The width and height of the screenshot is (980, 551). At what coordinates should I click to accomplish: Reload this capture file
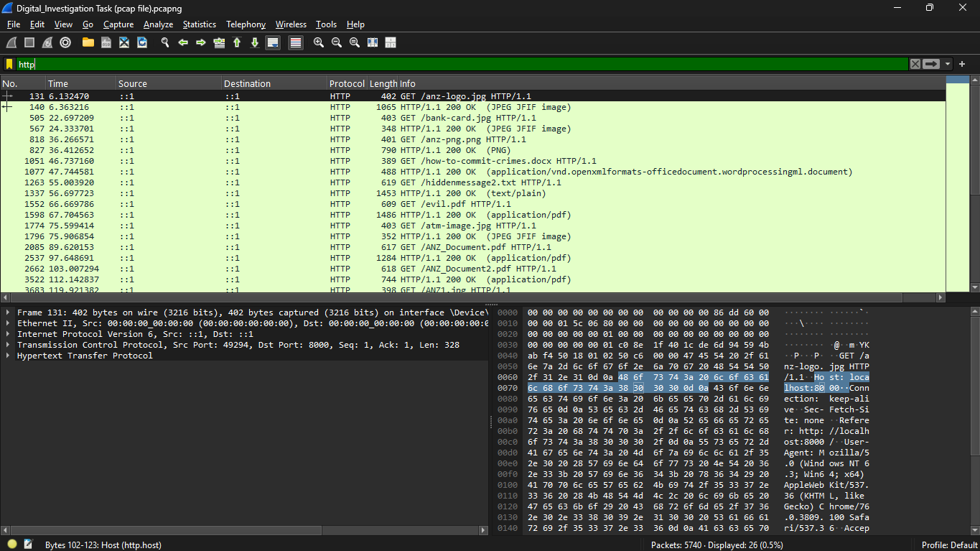point(142,43)
